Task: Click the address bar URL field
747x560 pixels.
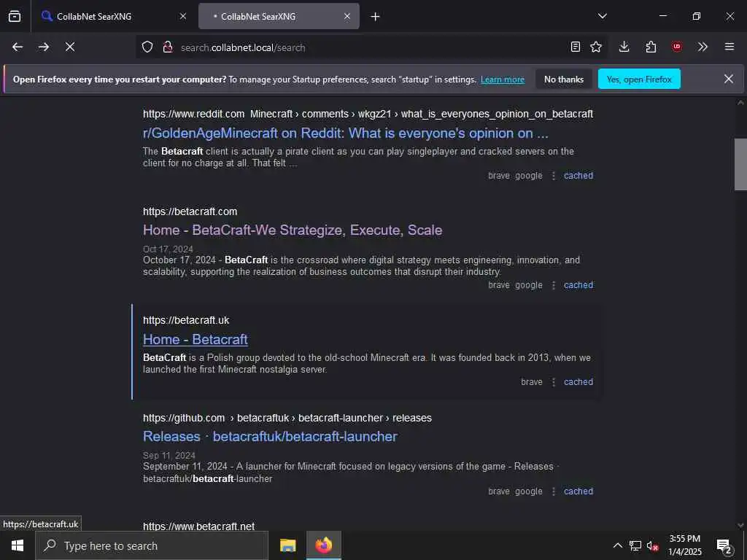Action: coord(371,47)
